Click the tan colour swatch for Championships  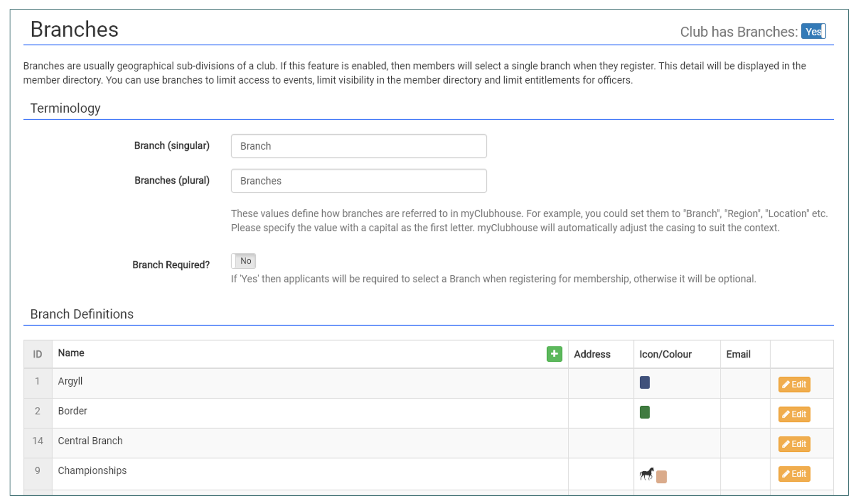pos(661,477)
